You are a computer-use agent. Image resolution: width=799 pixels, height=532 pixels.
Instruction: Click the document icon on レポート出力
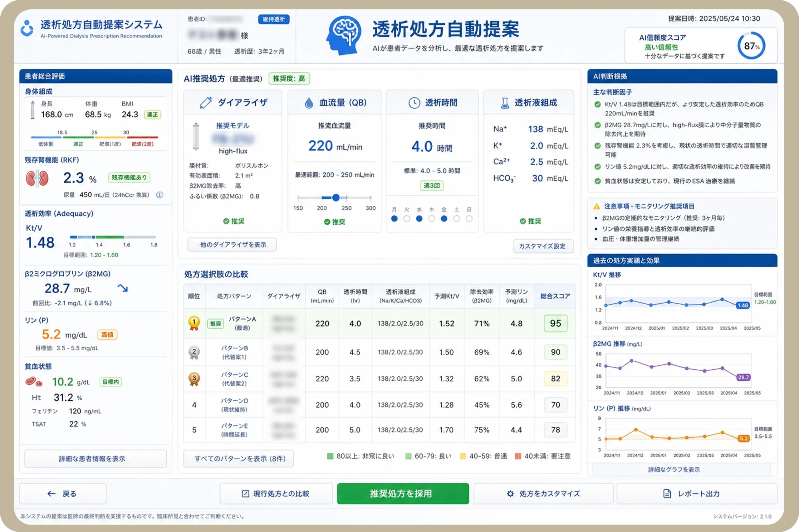667,494
